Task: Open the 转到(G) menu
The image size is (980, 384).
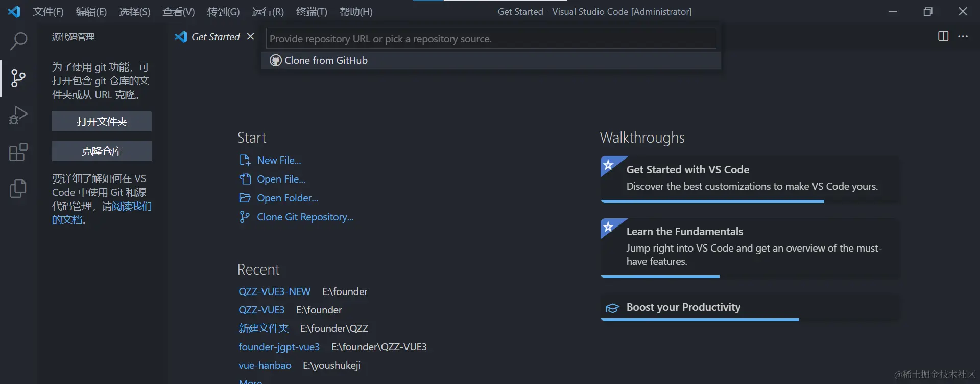Action: (x=223, y=12)
